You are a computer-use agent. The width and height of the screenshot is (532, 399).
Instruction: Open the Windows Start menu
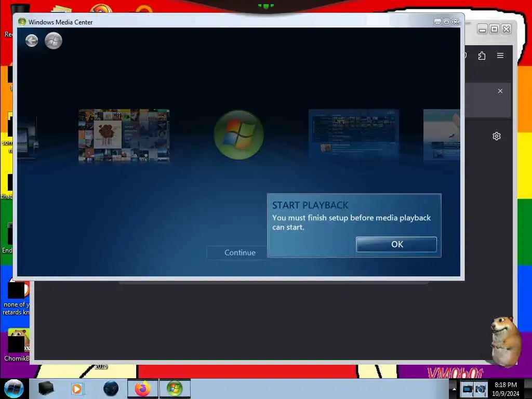point(14,389)
